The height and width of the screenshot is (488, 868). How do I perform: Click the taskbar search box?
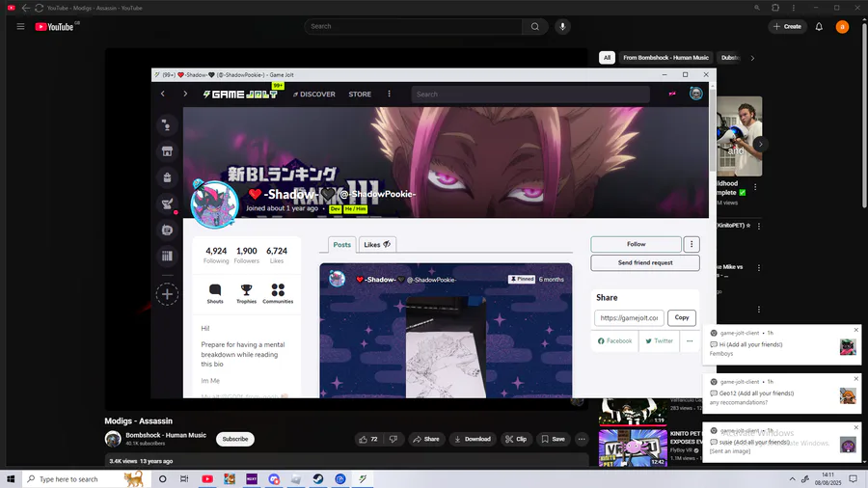coord(87,478)
